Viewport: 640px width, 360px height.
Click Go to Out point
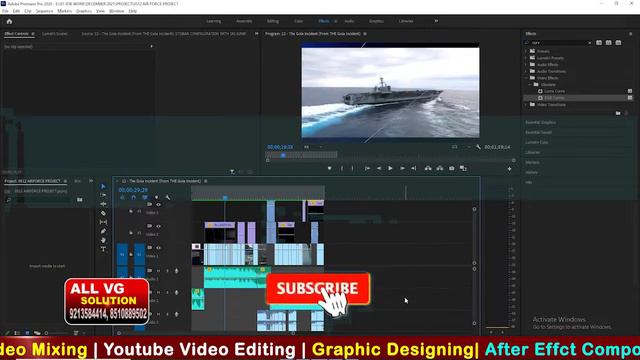click(413, 169)
